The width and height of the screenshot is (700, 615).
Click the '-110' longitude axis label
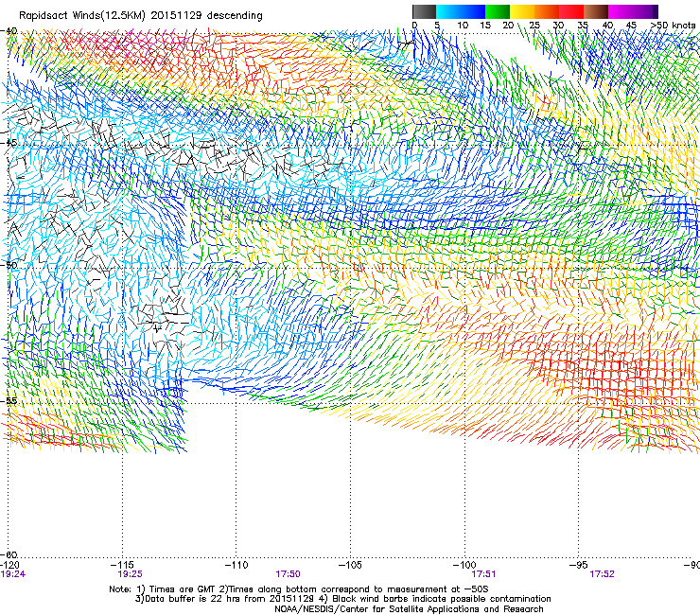[236, 565]
